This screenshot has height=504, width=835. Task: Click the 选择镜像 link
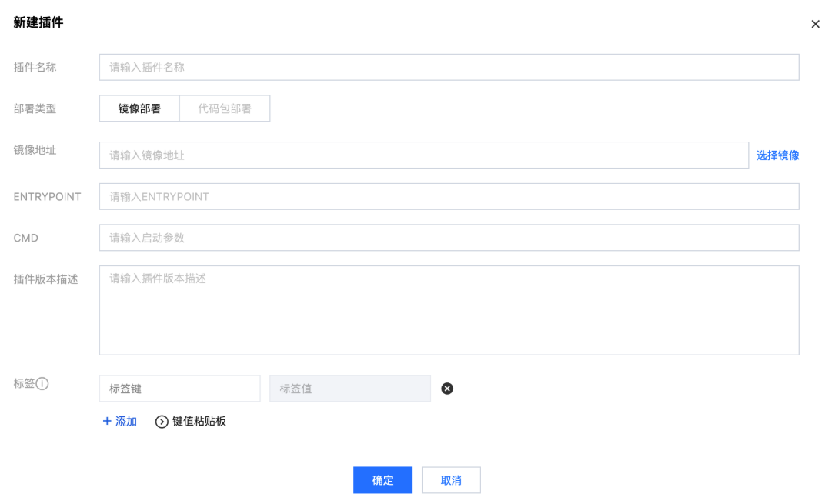(777, 155)
